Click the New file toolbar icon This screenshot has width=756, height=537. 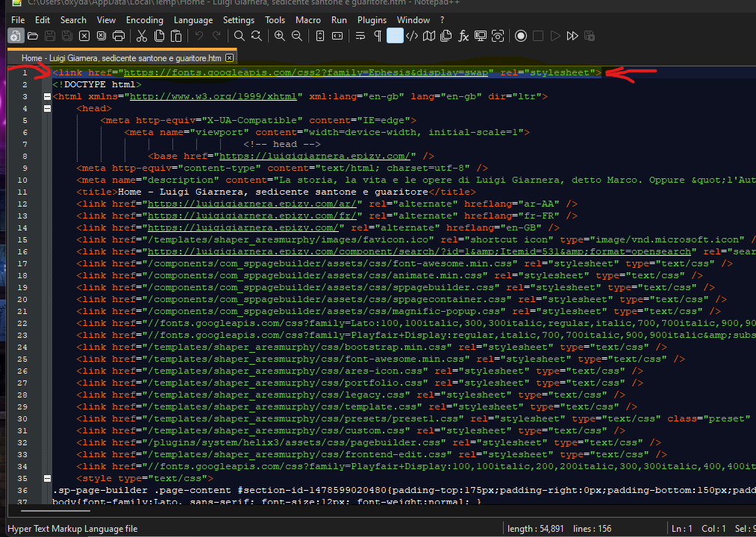16,36
